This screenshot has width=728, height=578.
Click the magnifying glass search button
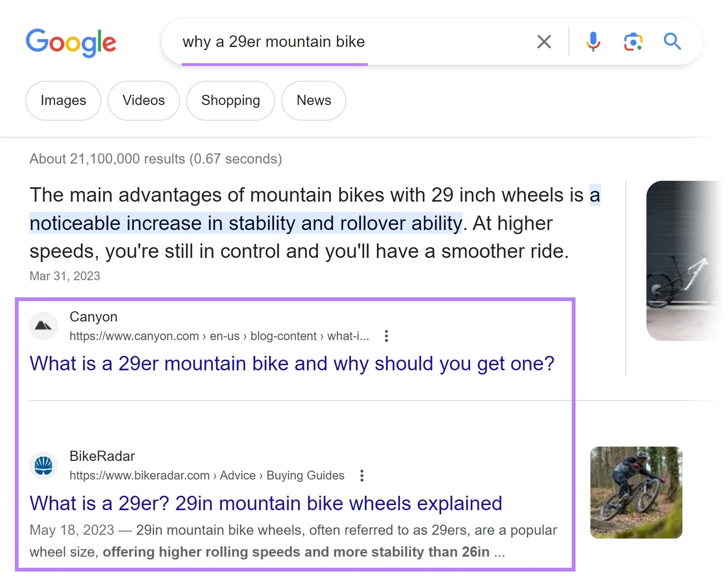tap(672, 42)
